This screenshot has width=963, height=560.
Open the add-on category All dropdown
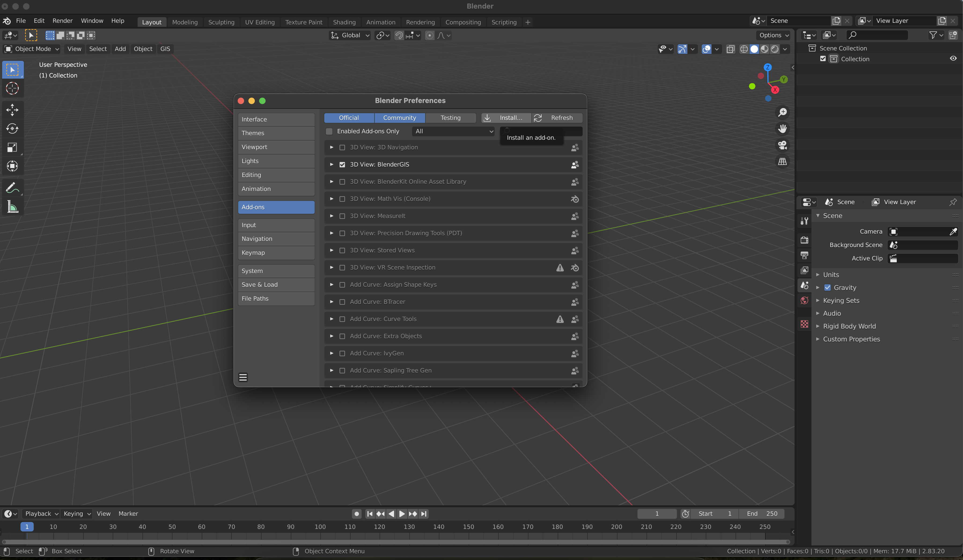[453, 131]
